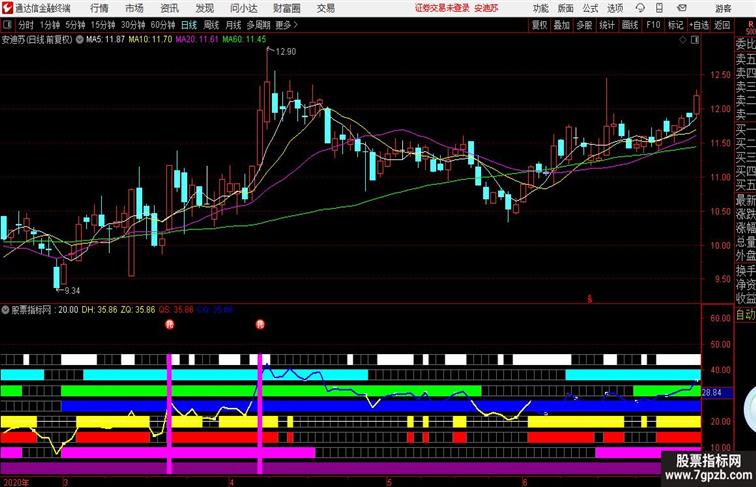Open the 交易 menu
Viewport: 756px width, 487px height.
point(326,8)
